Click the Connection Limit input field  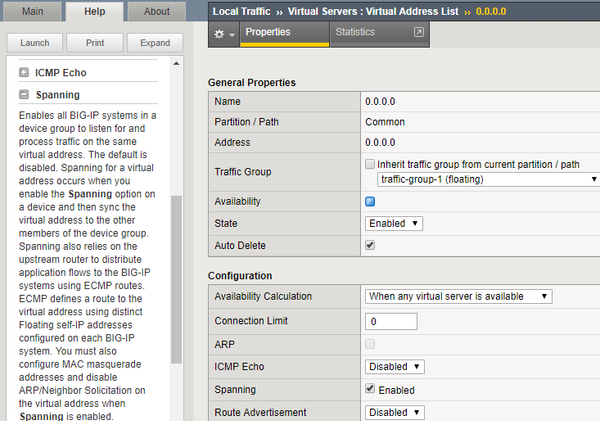391,321
